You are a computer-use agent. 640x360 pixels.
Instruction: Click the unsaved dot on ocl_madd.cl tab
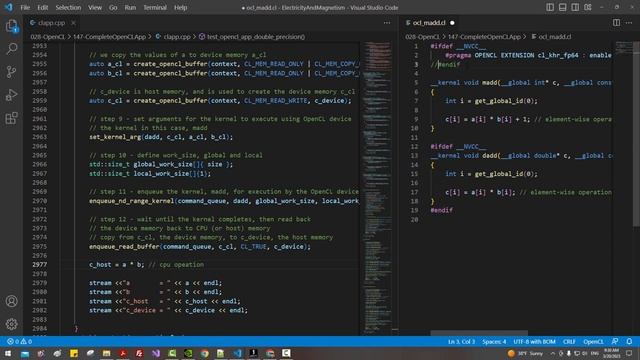pyautogui.click(x=452, y=23)
